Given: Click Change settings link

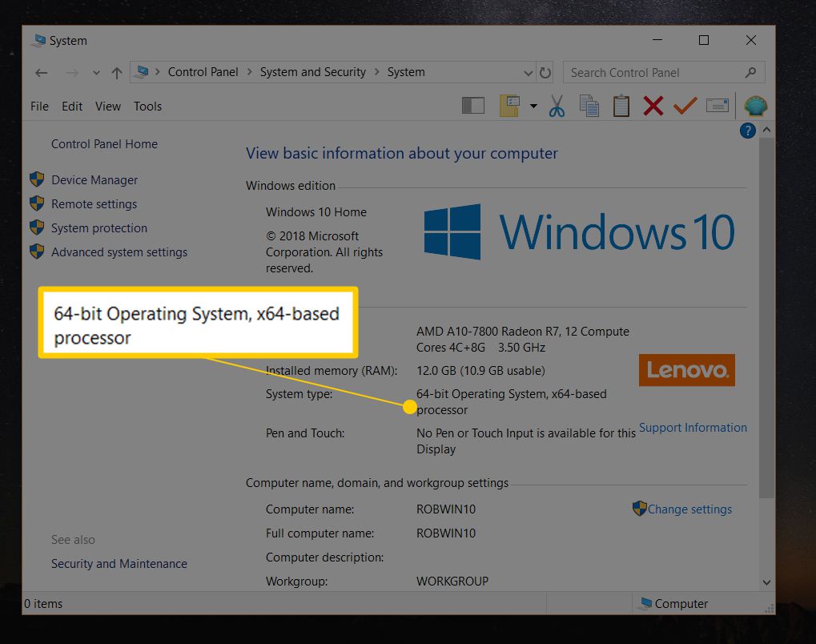Looking at the screenshot, I should coord(689,509).
